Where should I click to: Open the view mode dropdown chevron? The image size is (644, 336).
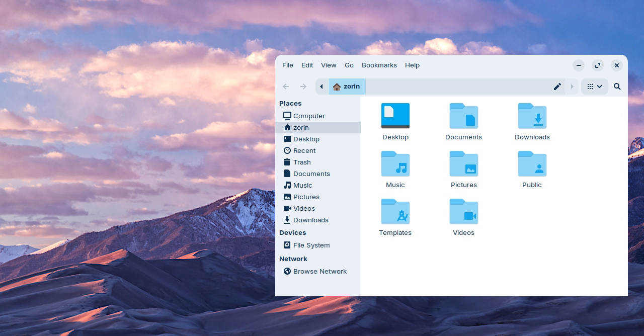pos(600,87)
